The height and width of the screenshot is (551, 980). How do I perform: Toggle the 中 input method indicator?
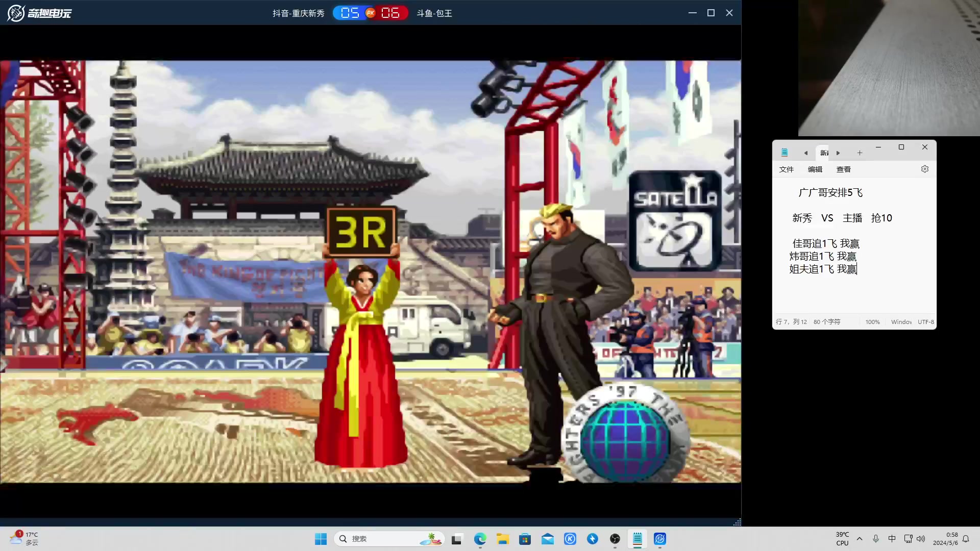[892, 539]
